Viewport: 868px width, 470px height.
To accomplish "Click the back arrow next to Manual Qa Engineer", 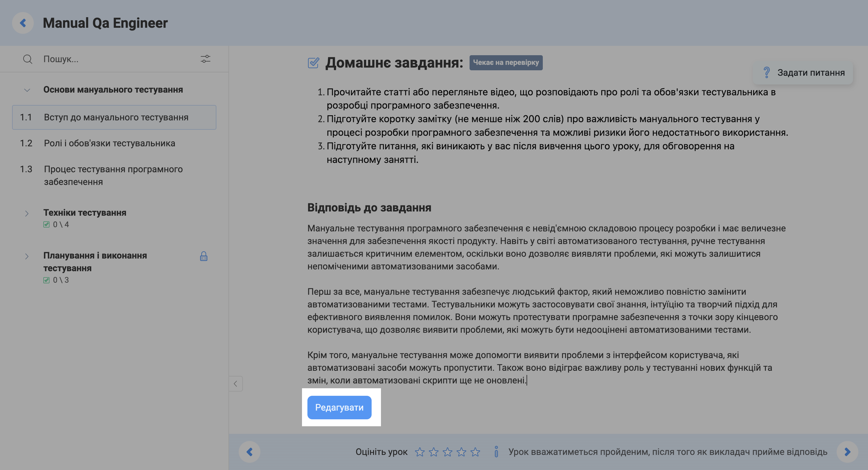I will tap(23, 23).
